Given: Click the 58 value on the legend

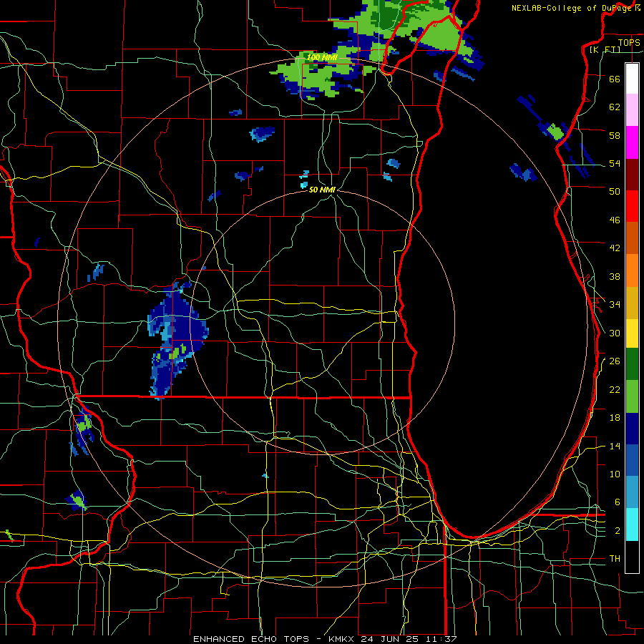Looking at the screenshot, I should (x=615, y=135).
